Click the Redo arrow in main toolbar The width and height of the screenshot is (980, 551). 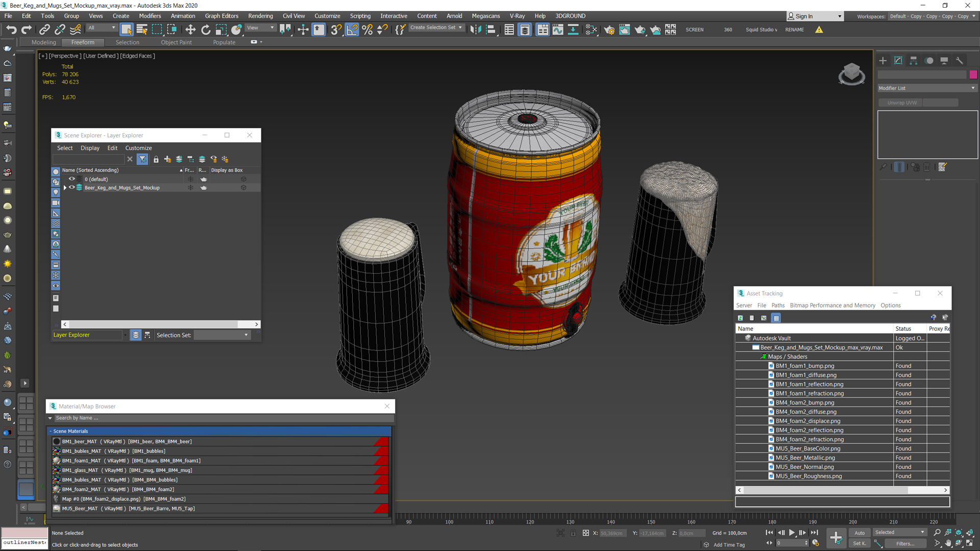[x=27, y=30]
